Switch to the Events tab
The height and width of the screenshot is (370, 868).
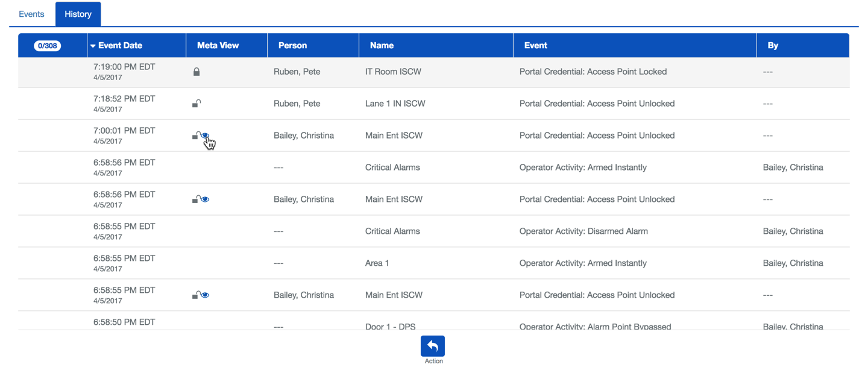coord(31,14)
